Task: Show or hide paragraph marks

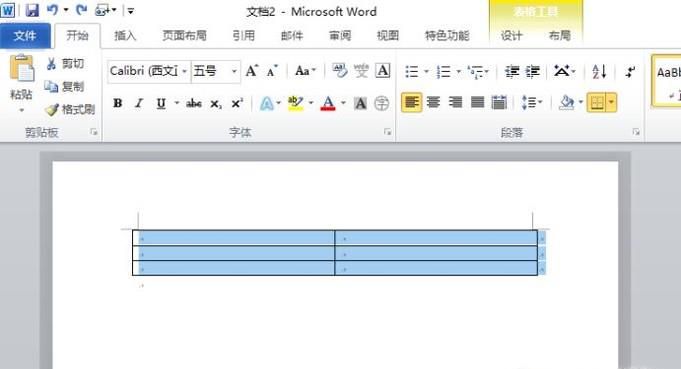Action: (x=630, y=71)
